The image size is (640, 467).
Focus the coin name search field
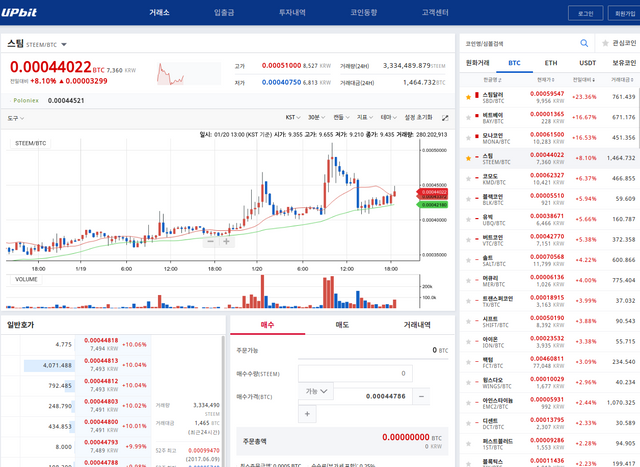coord(520,43)
